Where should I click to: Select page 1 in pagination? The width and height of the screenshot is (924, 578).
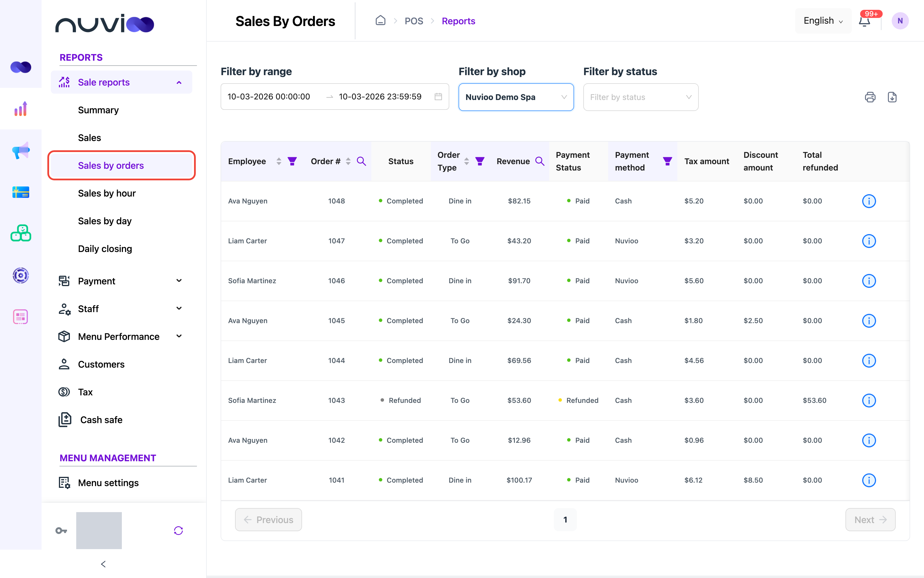tap(565, 520)
